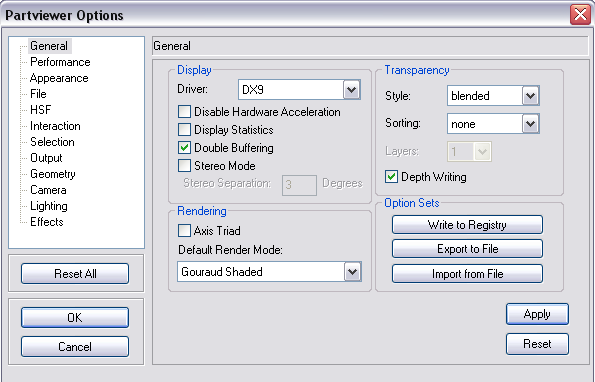595x382 pixels.
Task: Open the Effects options page
Action: (x=47, y=222)
